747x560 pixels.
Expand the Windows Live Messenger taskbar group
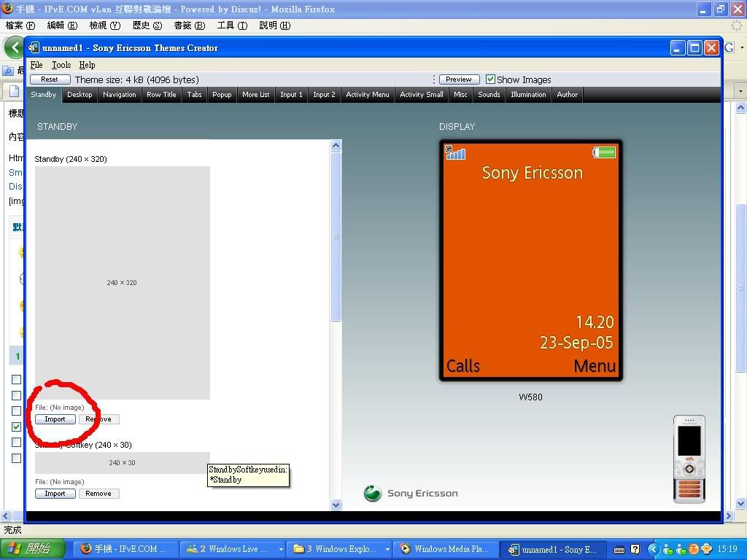click(280, 550)
